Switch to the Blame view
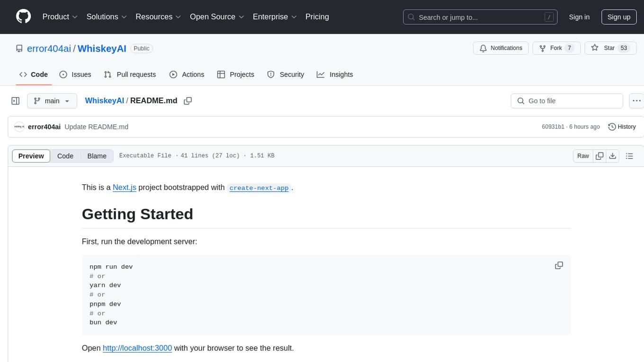This screenshot has width=644, height=362. pyautogui.click(x=97, y=156)
